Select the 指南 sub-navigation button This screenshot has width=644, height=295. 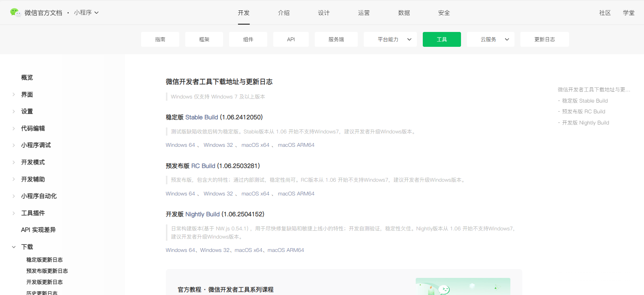coord(160,39)
